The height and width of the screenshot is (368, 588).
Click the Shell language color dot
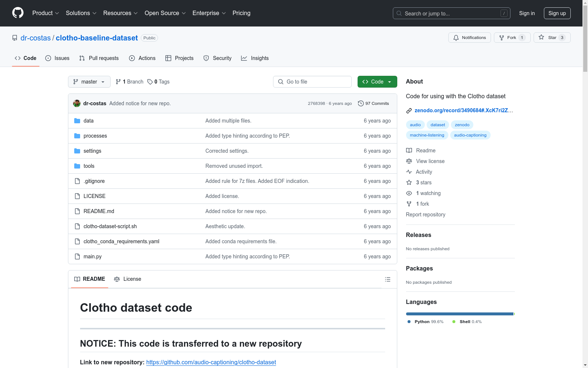click(454, 322)
